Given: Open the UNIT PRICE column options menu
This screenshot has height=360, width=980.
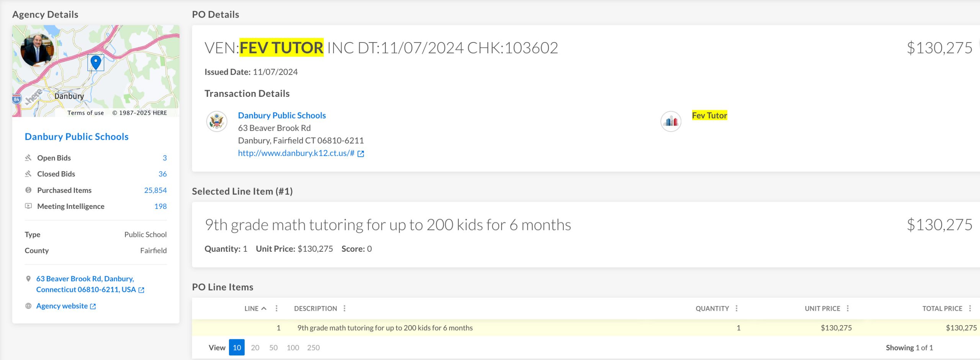Looking at the screenshot, I should click(x=848, y=308).
